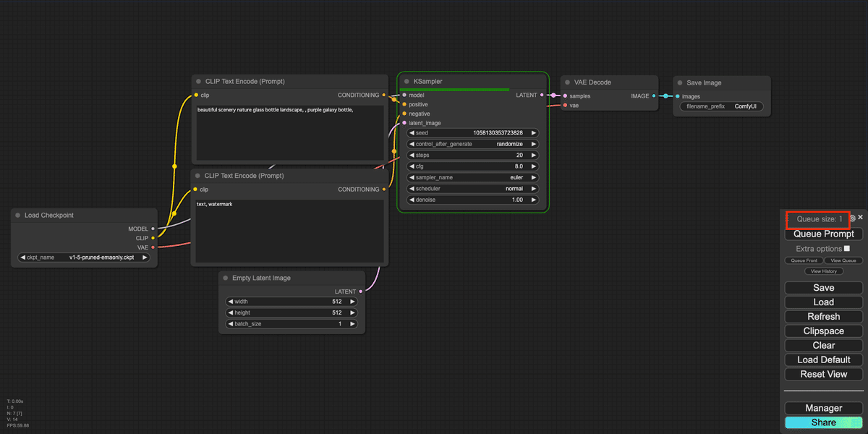The image size is (868, 434).
Task: Open the Manager
Action: point(824,408)
